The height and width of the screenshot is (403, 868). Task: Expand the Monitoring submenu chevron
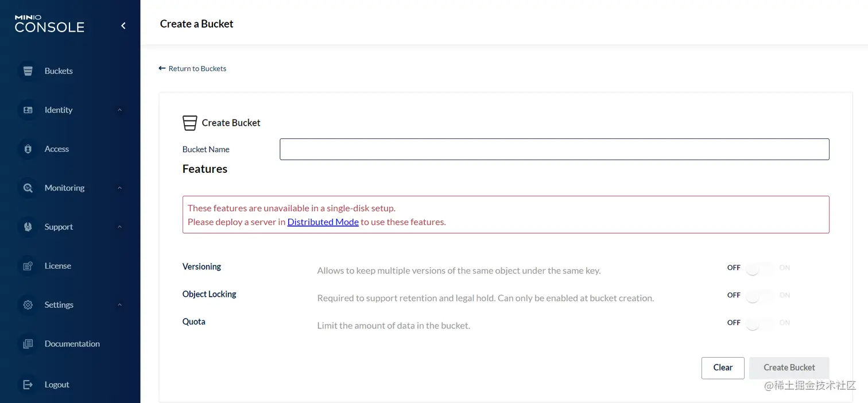point(119,188)
